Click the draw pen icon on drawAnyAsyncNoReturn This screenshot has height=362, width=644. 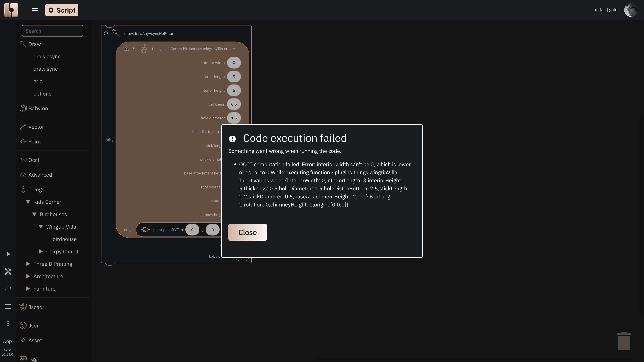tap(116, 34)
